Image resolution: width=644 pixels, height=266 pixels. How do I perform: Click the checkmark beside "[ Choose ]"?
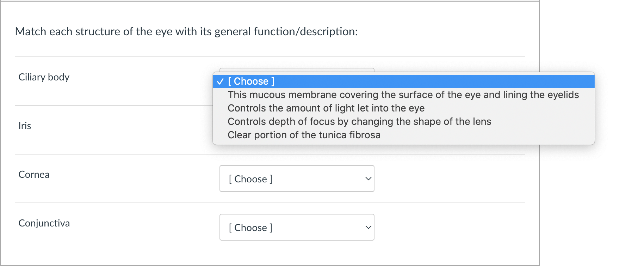click(x=221, y=81)
